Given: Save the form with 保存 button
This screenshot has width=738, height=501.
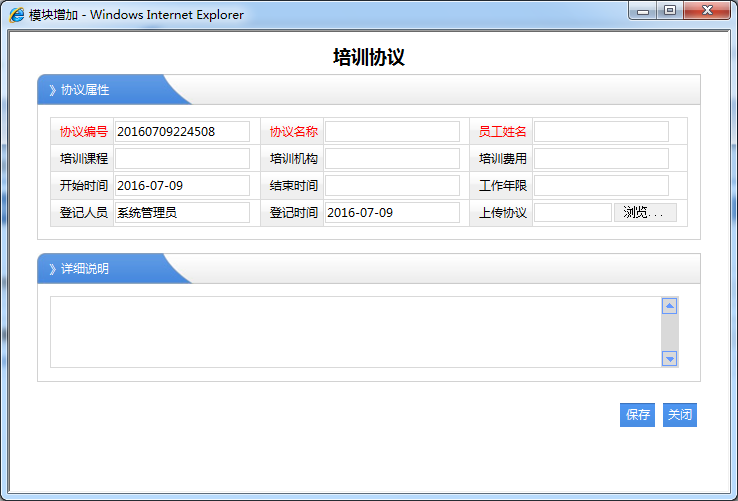Looking at the screenshot, I should 637,415.
